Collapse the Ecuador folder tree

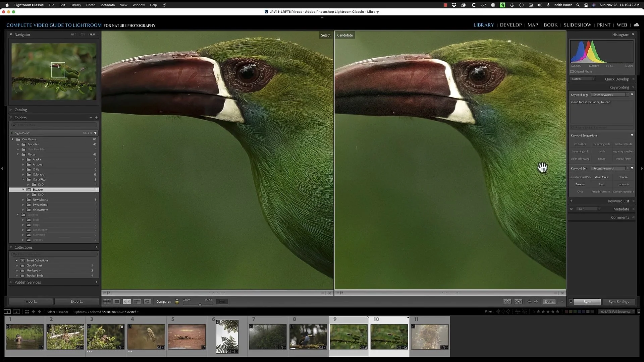[23, 190]
